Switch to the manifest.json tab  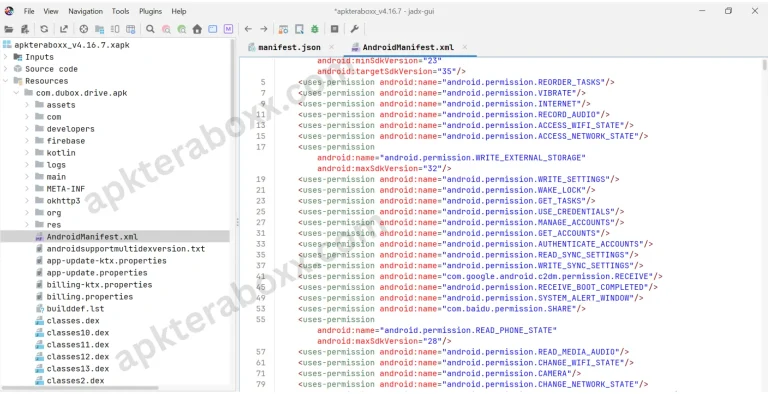point(289,48)
